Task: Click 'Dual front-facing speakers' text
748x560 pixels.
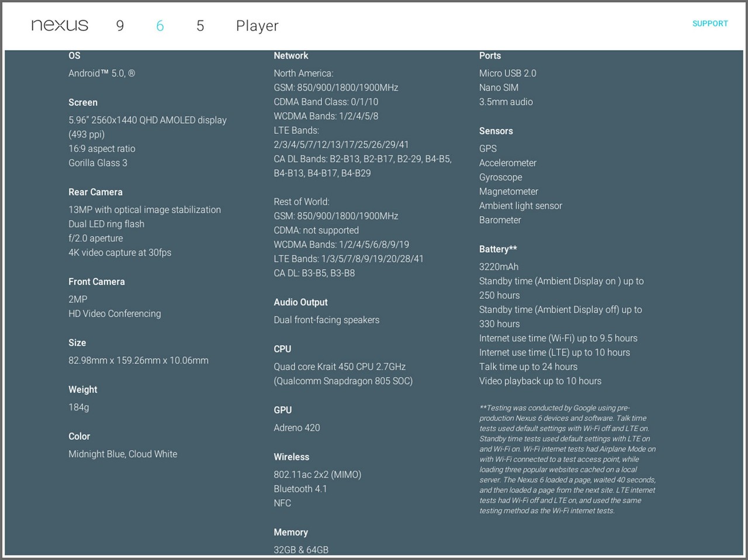Action: click(x=327, y=319)
